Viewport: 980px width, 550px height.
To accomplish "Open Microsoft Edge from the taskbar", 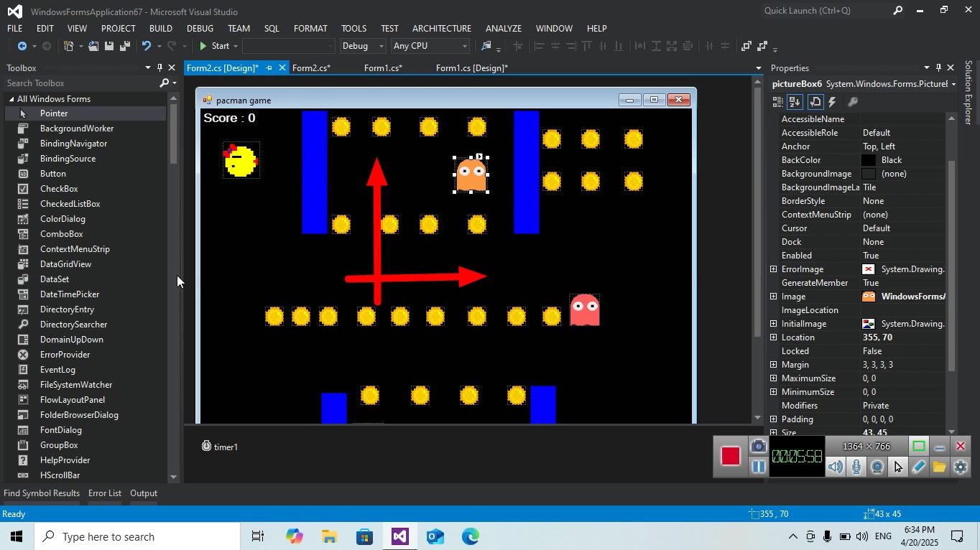I will pyautogui.click(x=471, y=536).
